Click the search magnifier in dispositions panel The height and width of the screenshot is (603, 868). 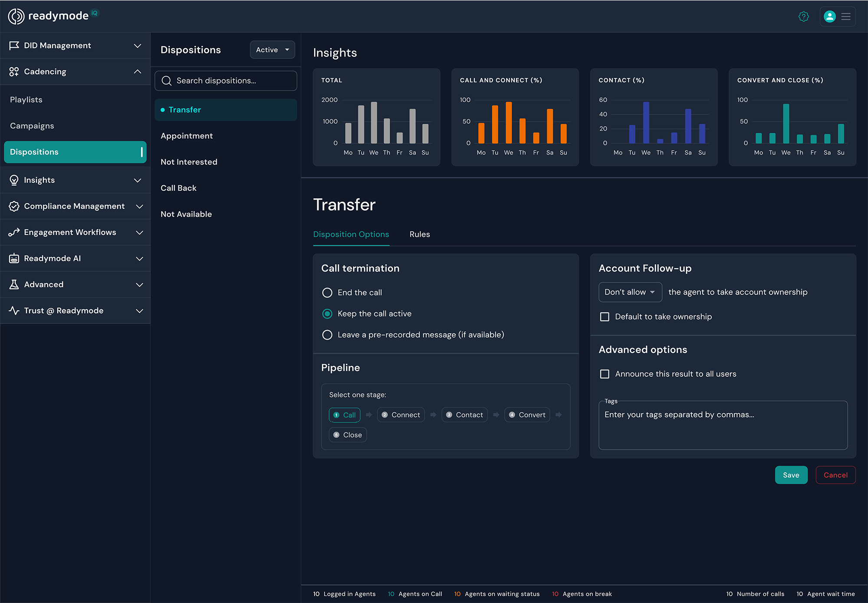click(166, 81)
